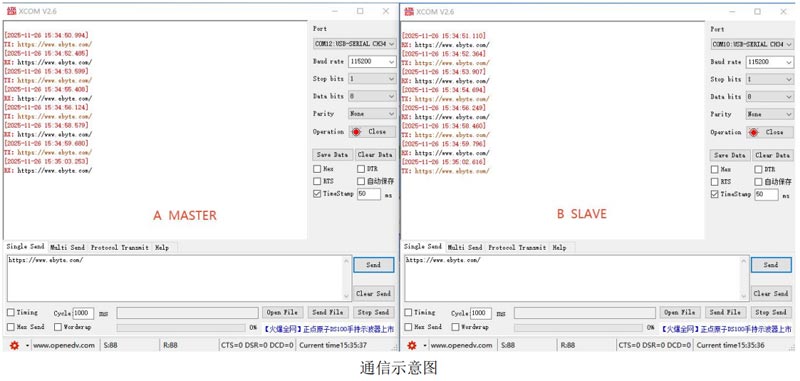The image size is (800, 381).
Task: Open Help tab in slave window
Action: tap(560, 247)
